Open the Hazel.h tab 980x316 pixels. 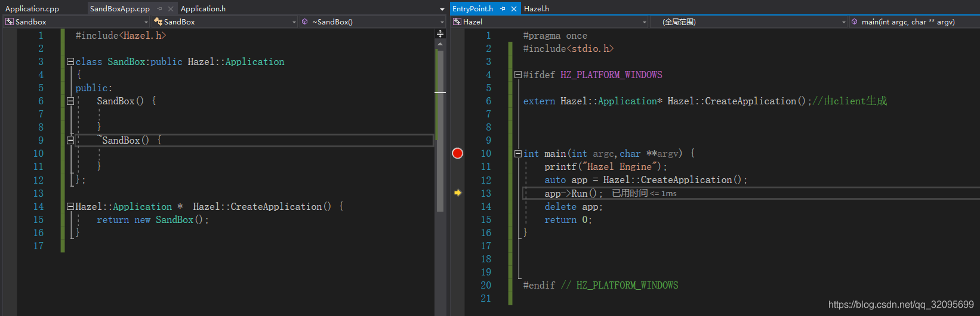[x=537, y=8]
